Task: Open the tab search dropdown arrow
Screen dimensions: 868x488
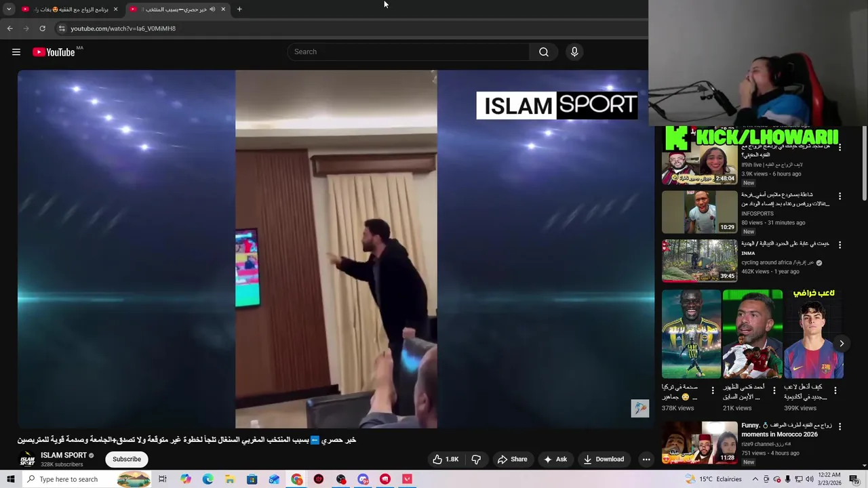Action: tap(9, 9)
